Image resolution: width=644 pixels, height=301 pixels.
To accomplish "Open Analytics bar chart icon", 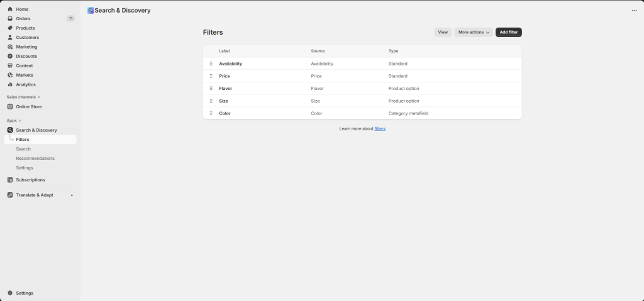I will click(x=10, y=84).
